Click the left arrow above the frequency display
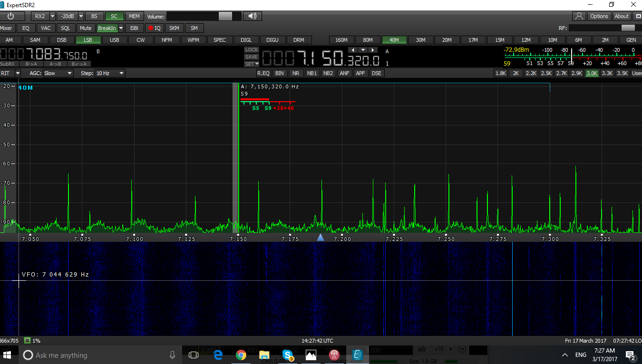Viewport: 642px width, 364px height. [352, 50]
